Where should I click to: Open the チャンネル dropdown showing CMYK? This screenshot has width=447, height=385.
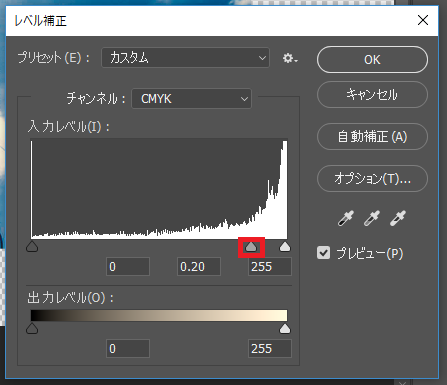(192, 99)
